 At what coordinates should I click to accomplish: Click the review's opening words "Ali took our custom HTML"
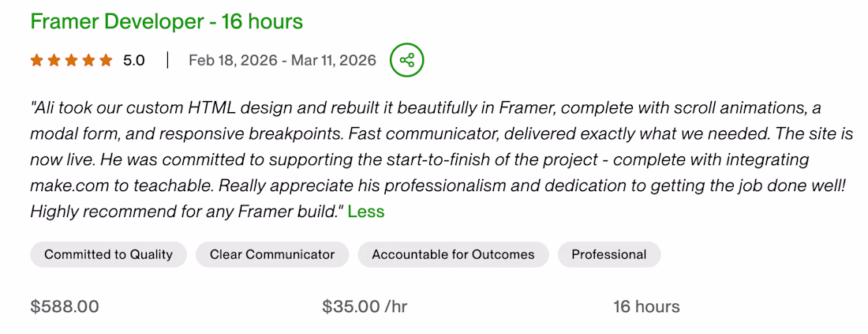[x=118, y=107]
